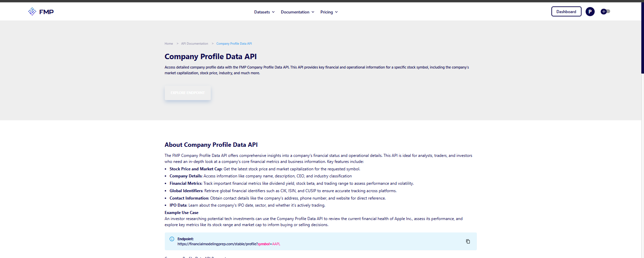Toggle dark mode switch in header
Viewport: 644px width, 258px height.
pos(605,12)
